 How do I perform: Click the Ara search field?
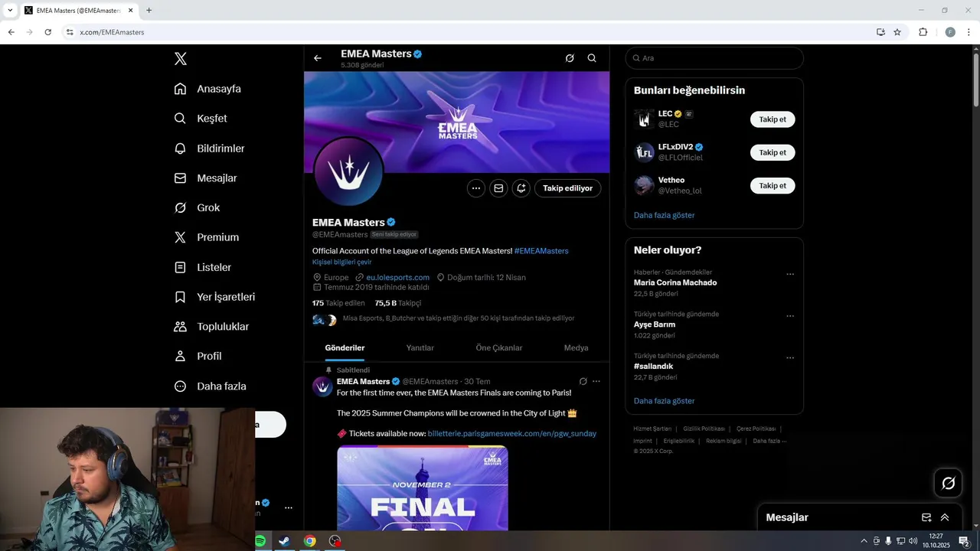tap(714, 58)
